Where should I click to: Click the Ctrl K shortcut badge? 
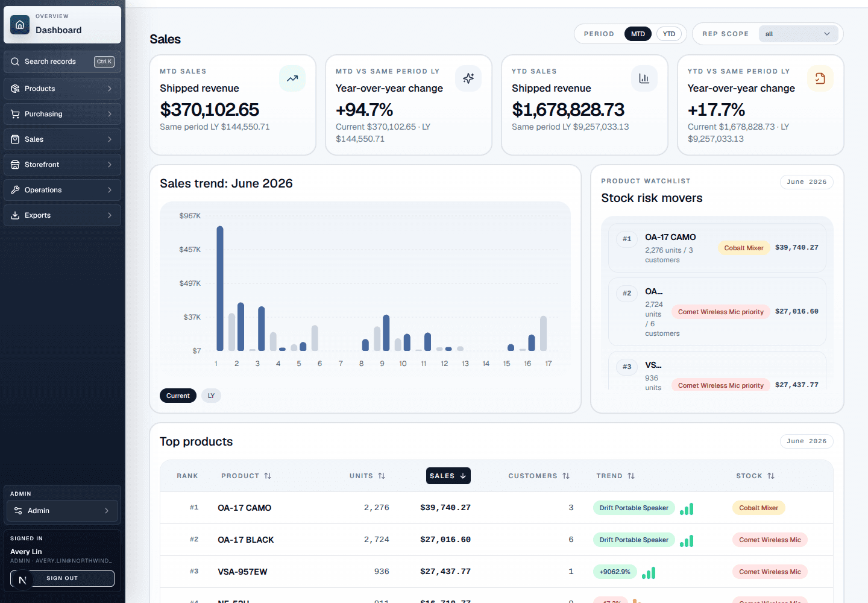tap(104, 62)
